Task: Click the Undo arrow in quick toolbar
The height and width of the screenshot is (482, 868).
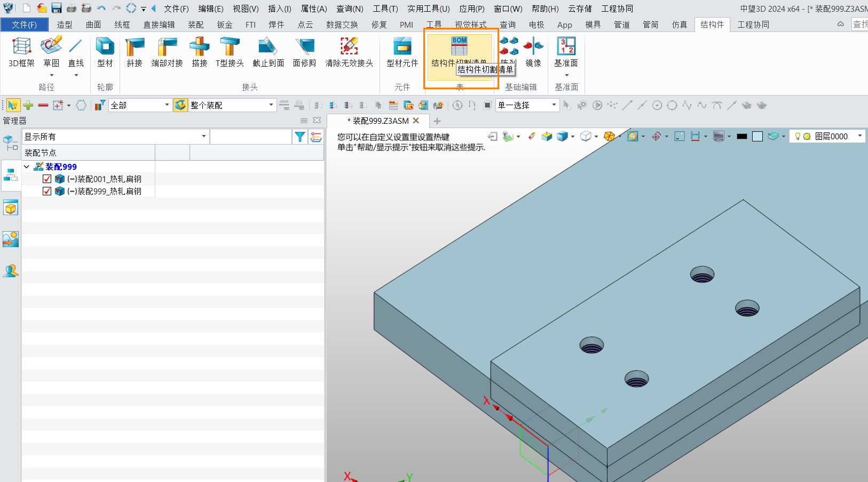Action: (101, 8)
